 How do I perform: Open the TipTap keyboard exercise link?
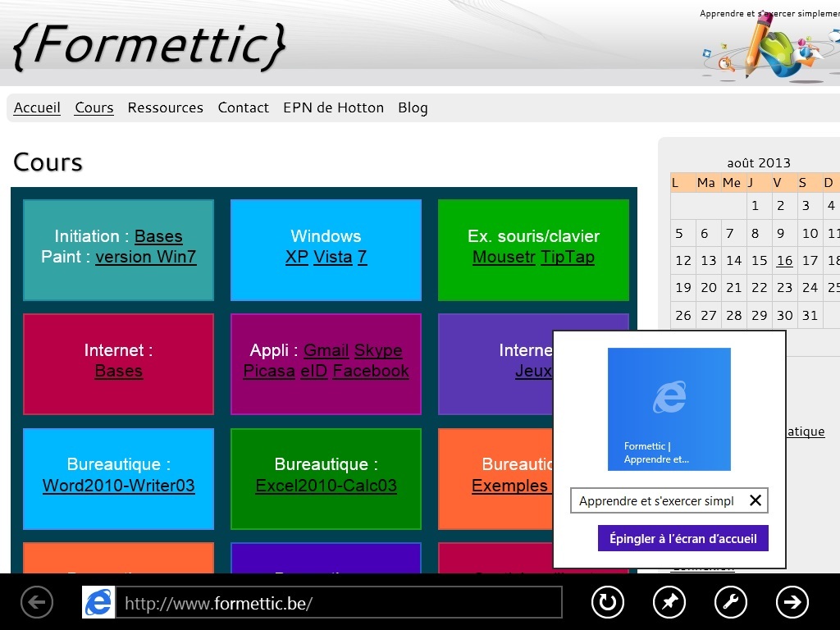pyautogui.click(x=568, y=257)
